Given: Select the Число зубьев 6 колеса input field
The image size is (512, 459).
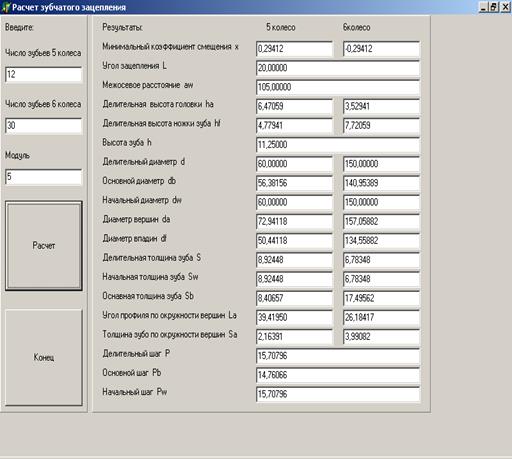Looking at the screenshot, I should (44, 126).
